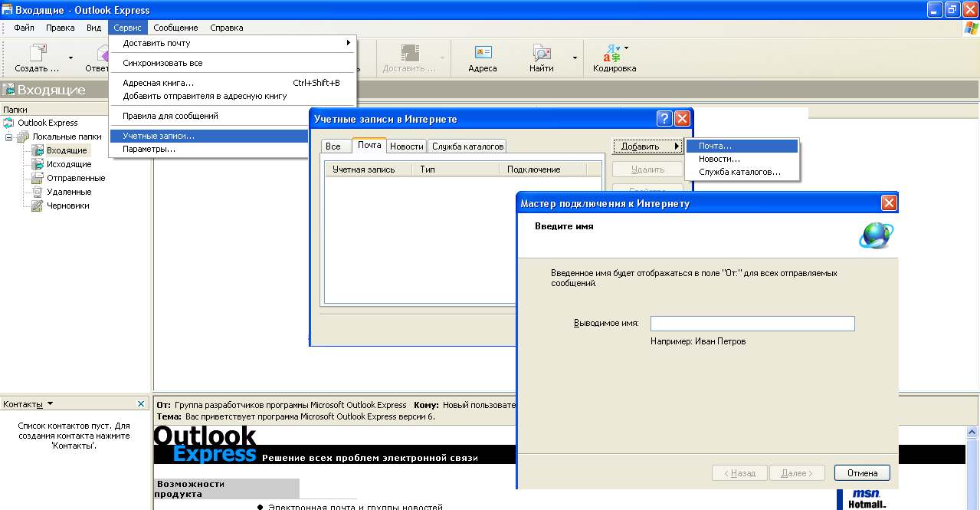Click the Добавить button in accounts dialog
The height and width of the screenshot is (510, 980).
(647, 146)
